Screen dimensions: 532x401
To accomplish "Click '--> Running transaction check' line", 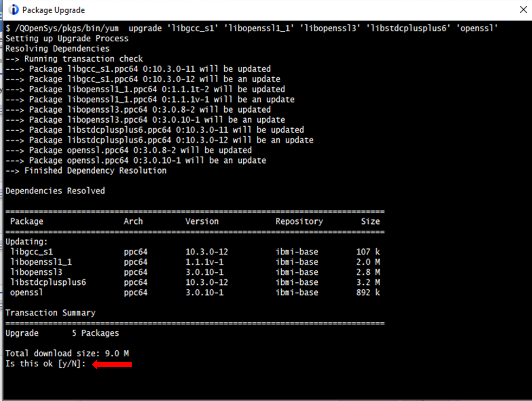I will pos(74,59).
